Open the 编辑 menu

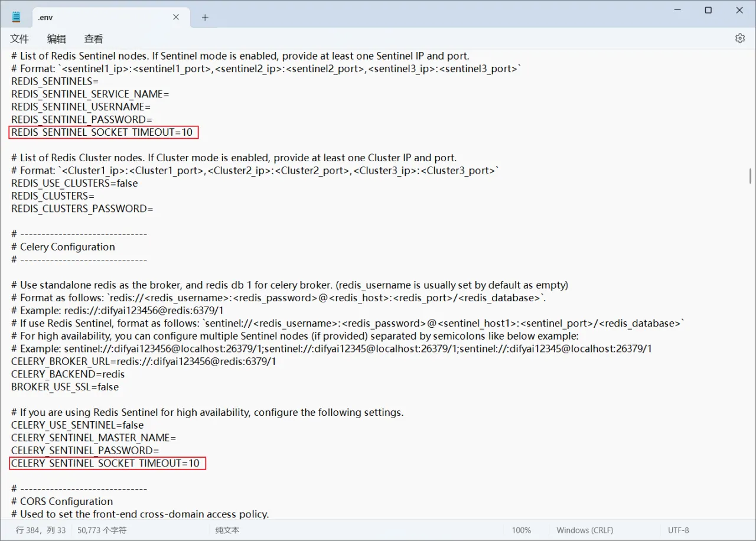(x=57, y=39)
